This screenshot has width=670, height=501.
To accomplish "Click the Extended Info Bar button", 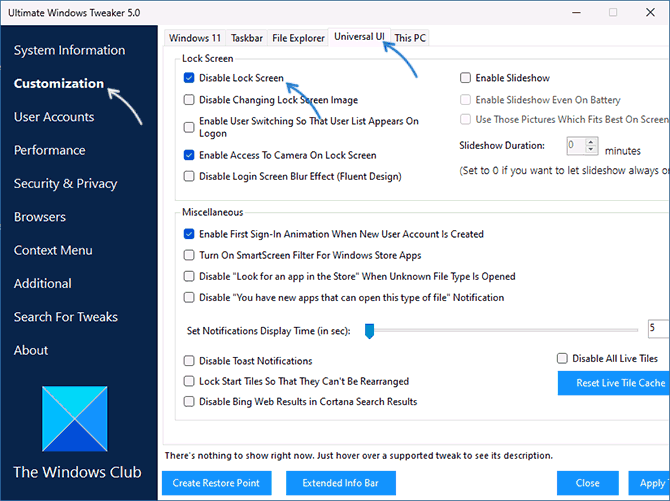I will point(341,483).
